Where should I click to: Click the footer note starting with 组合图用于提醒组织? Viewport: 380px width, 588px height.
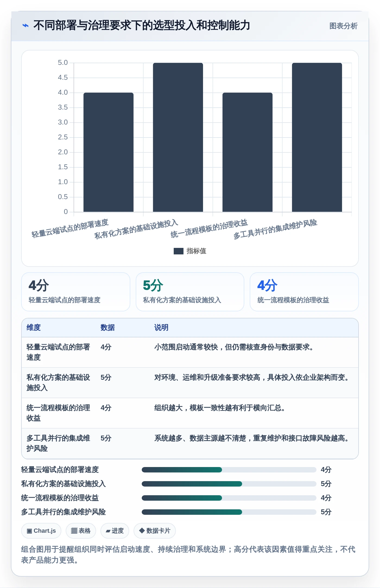(188, 555)
